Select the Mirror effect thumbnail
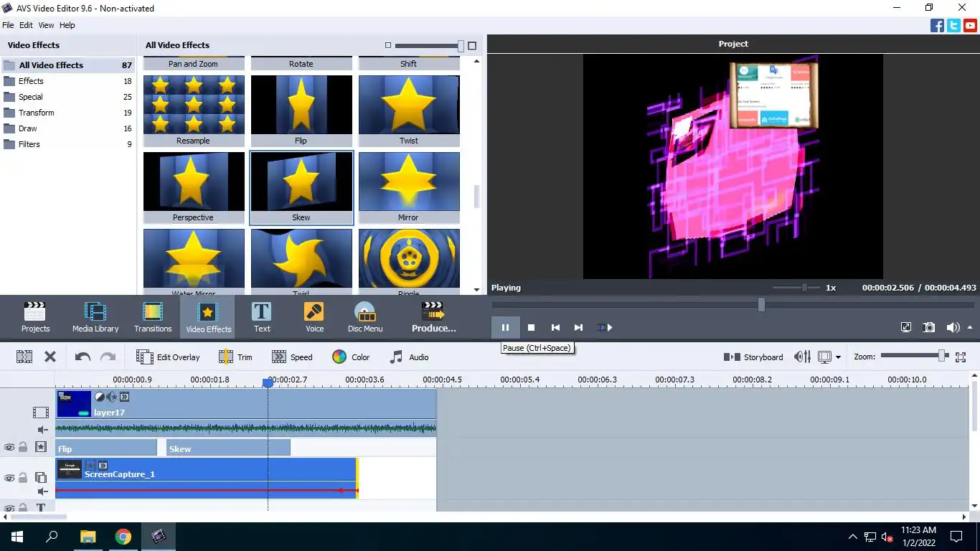The image size is (980, 551). [x=409, y=188]
